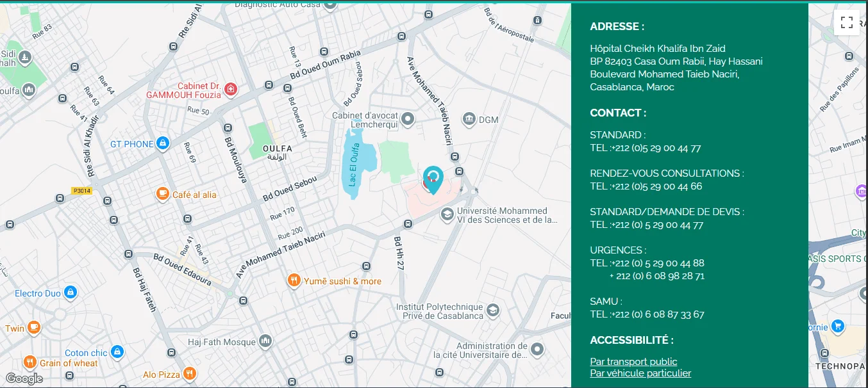The height and width of the screenshot is (388, 868).
Task: Open the Par transport public link
Action: [x=633, y=362]
